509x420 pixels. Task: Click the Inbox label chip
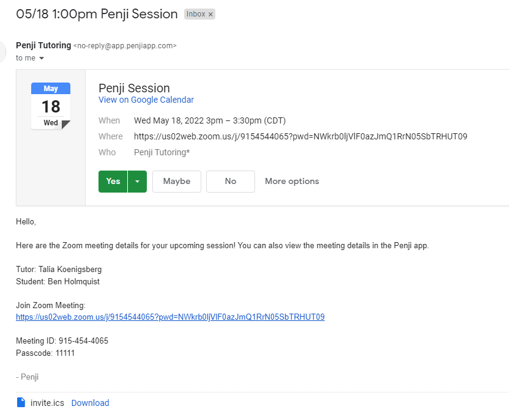point(196,14)
